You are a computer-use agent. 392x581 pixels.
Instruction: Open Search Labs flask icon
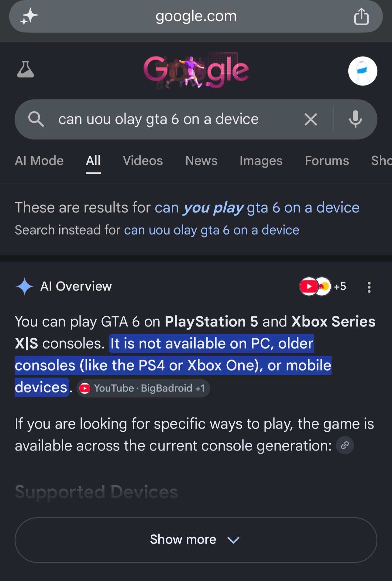coord(26,69)
